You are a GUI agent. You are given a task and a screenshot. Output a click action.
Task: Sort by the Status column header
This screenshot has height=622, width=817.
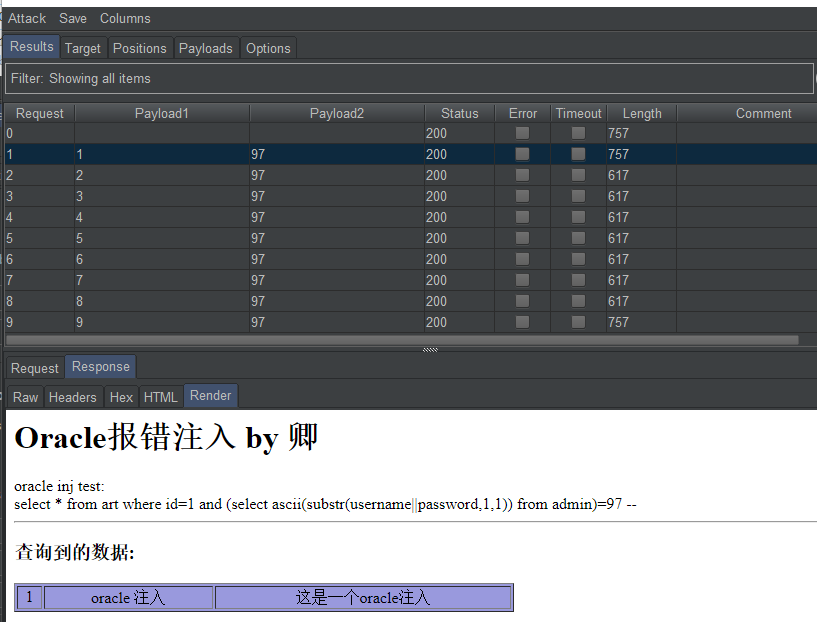click(x=460, y=114)
